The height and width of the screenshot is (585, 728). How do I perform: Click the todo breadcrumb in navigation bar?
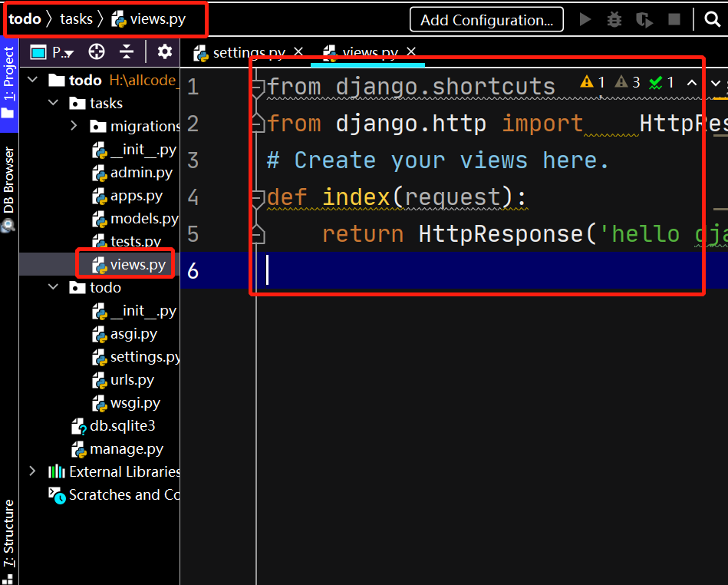25,19
